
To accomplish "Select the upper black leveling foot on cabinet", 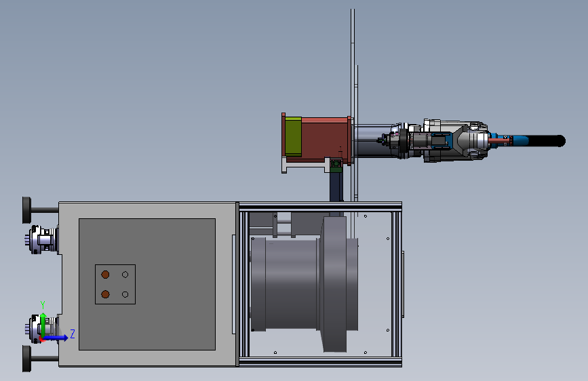I will tap(26, 210).
